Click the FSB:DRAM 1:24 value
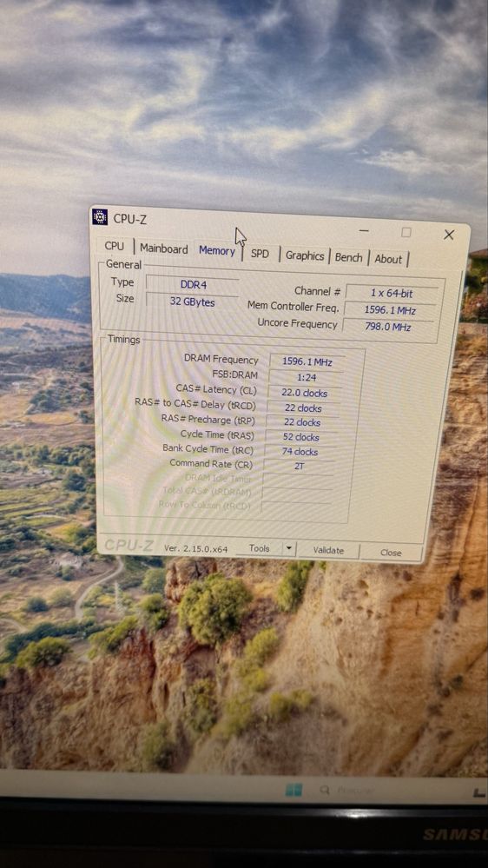This screenshot has height=868, width=488. (x=306, y=378)
